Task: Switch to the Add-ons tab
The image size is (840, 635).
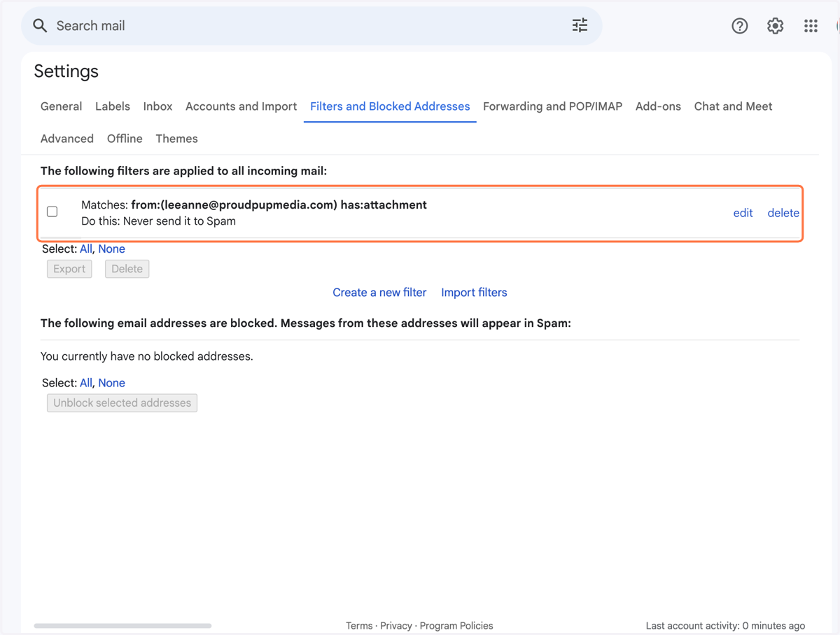Action: (658, 106)
